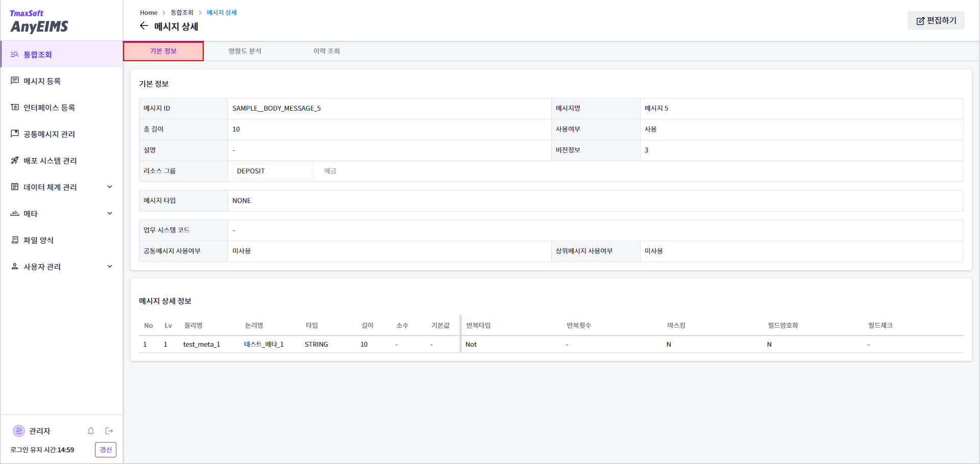Open the 인터페이스 등록 menu item
This screenshot has height=464, width=980.
[62, 107]
